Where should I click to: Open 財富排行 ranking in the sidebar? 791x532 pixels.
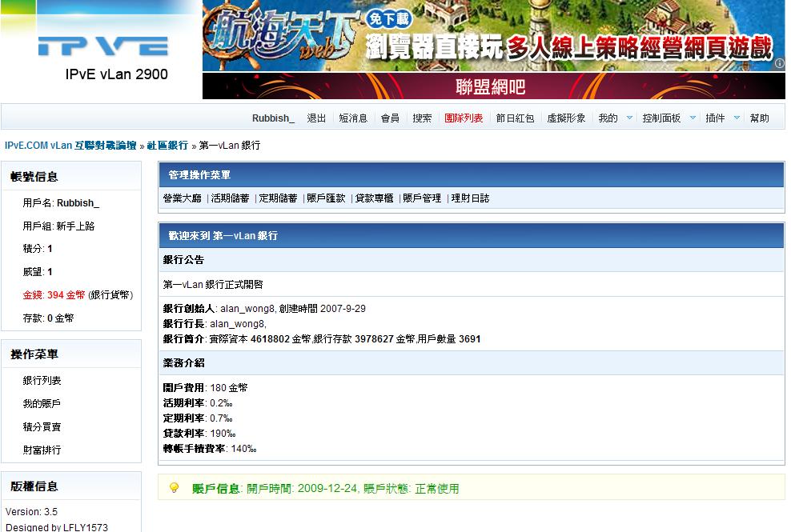(x=42, y=450)
